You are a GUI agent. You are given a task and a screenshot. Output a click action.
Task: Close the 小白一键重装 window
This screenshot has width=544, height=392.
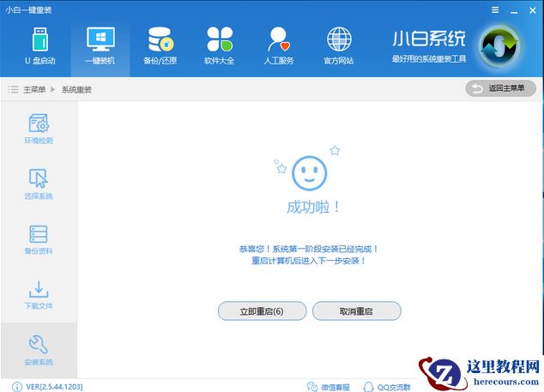pos(533,10)
